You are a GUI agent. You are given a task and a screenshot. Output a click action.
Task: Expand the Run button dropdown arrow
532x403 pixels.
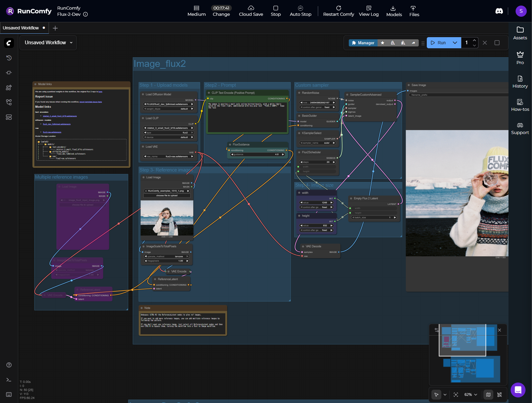pos(455,43)
